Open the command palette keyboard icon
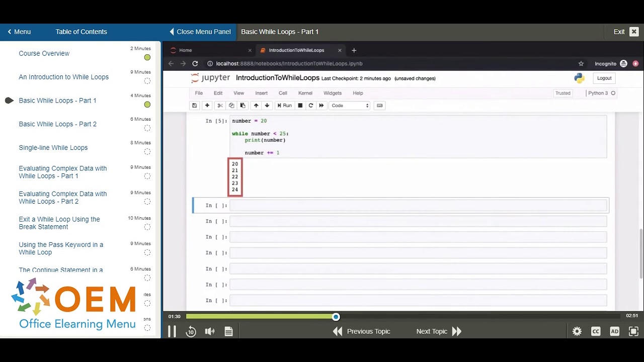Screen dimensions: 644x362 [380, 106]
